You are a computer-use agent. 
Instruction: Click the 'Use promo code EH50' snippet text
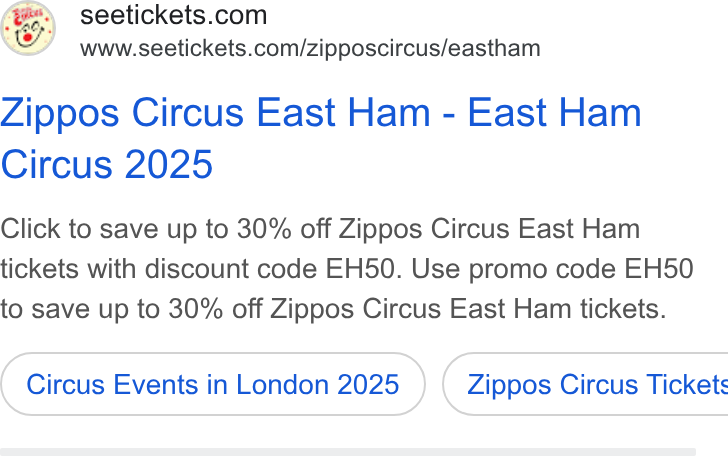[552, 269]
